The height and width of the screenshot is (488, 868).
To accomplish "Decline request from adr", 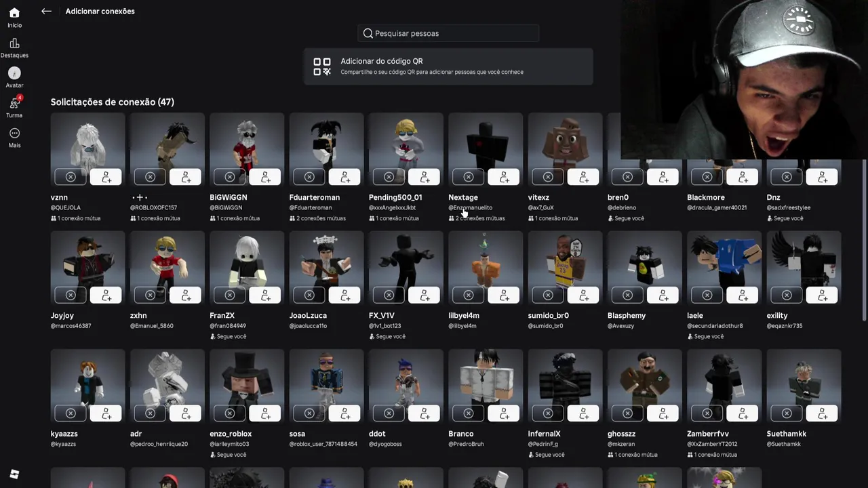I will coord(150,413).
